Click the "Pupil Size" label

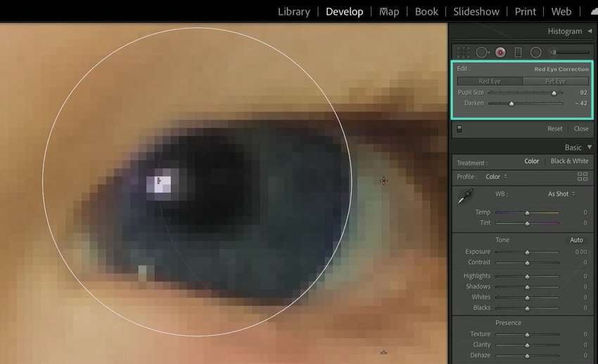(471, 93)
